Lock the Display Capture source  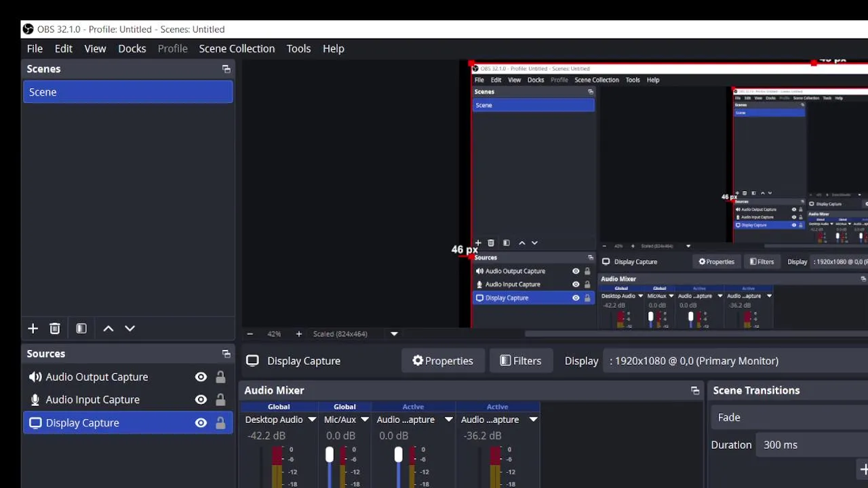point(220,423)
